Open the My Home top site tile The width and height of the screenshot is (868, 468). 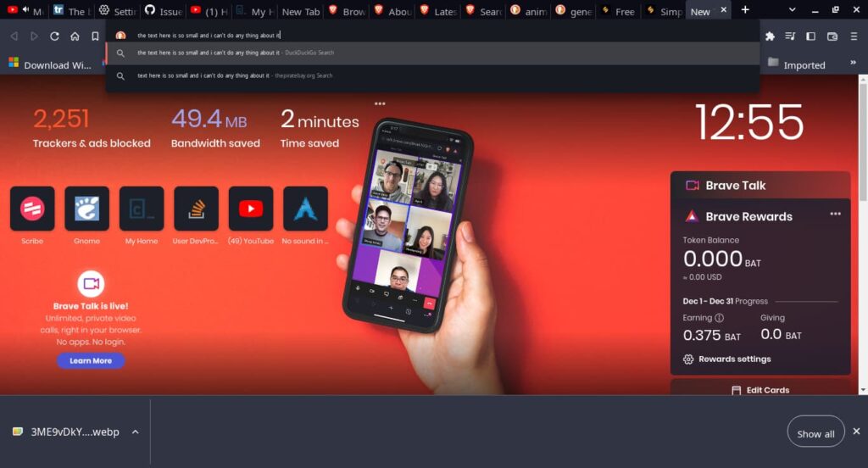[x=142, y=209]
